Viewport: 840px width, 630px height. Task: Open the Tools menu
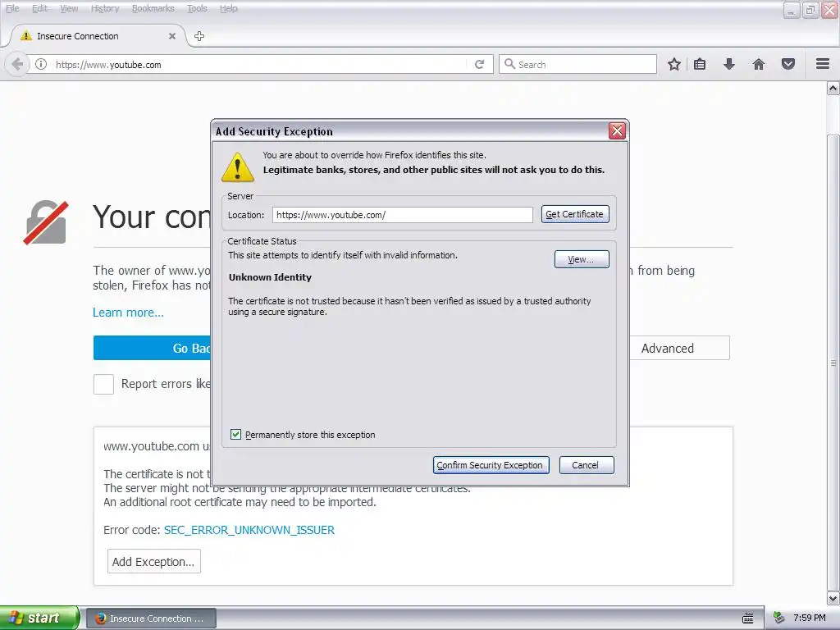[197, 8]
